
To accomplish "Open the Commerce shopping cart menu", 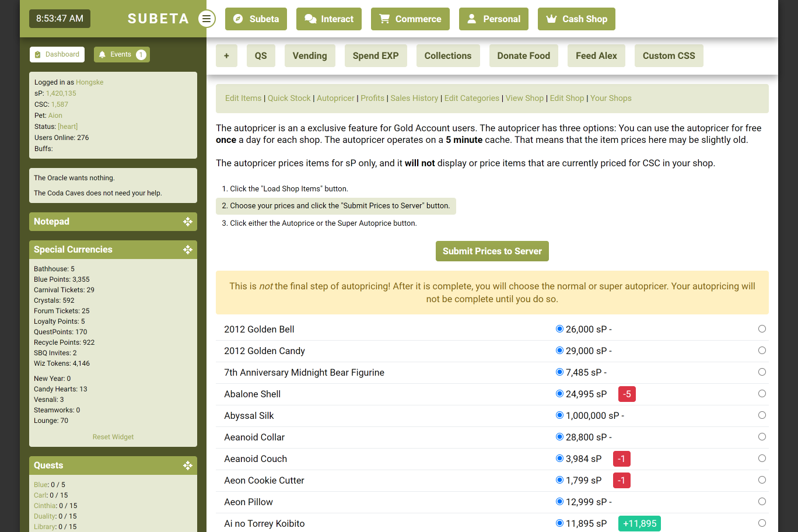I will [x=410, y=19].
